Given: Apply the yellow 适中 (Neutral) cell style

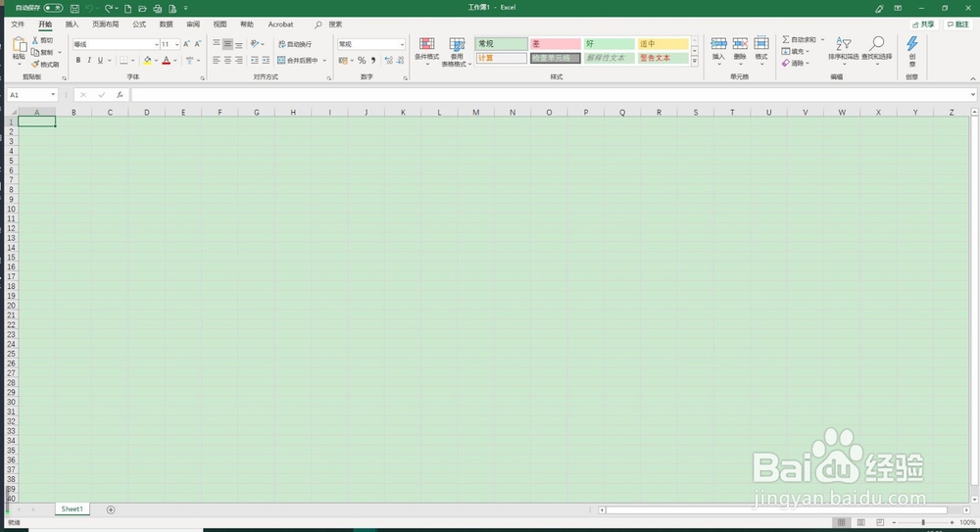Looking at the screenshot, I should tap(662, 44).
